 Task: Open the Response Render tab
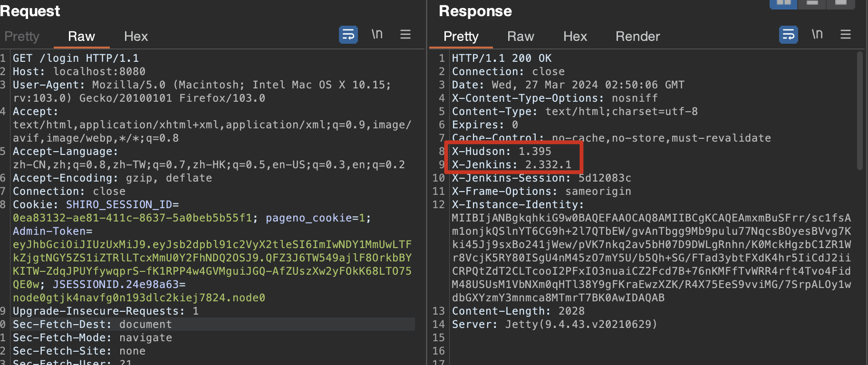click(638, 36)
